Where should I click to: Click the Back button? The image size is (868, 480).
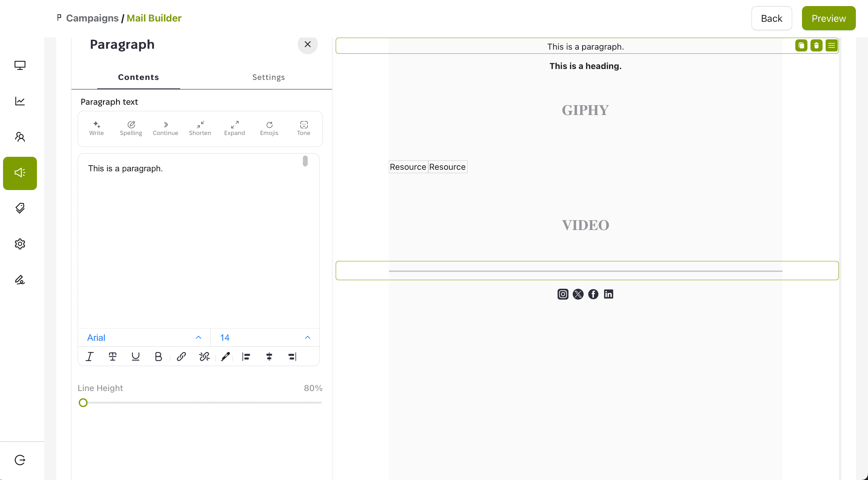point(771,18)
